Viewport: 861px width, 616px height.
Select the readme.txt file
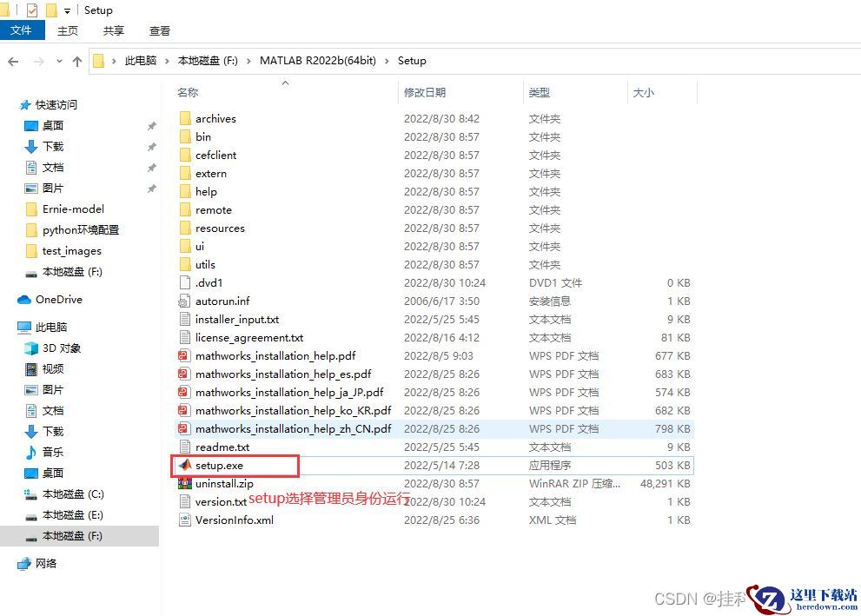coord(222,447)
